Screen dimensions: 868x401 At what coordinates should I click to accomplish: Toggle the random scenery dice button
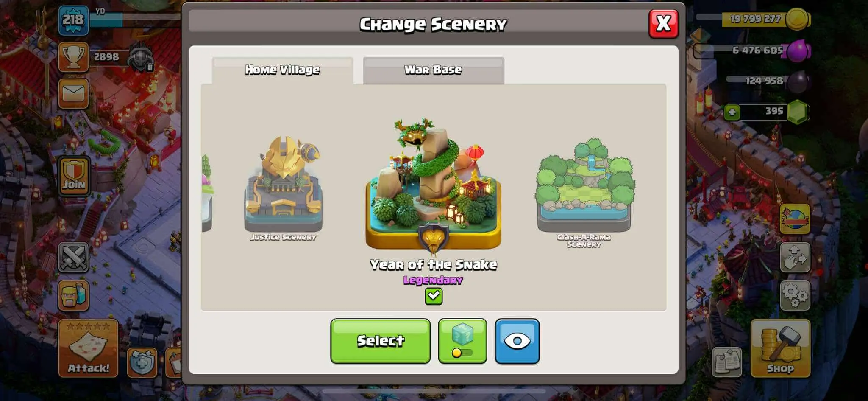[x=462, y=341]
